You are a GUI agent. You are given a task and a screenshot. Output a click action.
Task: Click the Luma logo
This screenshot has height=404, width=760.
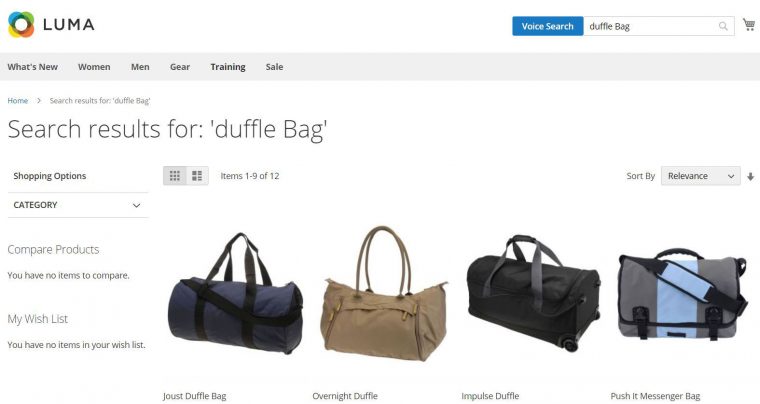click(51, 25)
